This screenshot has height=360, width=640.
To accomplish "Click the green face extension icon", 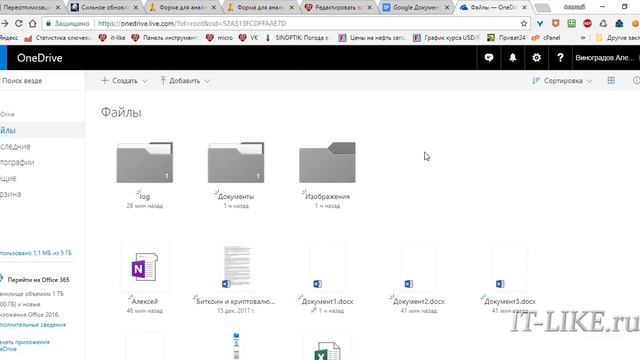I will point(571,24).
